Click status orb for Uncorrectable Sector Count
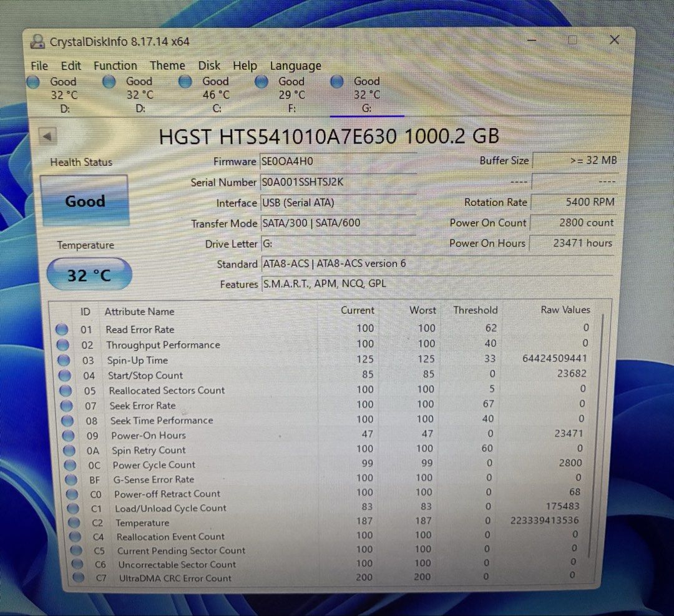The width and height of the screenshot is (674, 616). point(77,564)
